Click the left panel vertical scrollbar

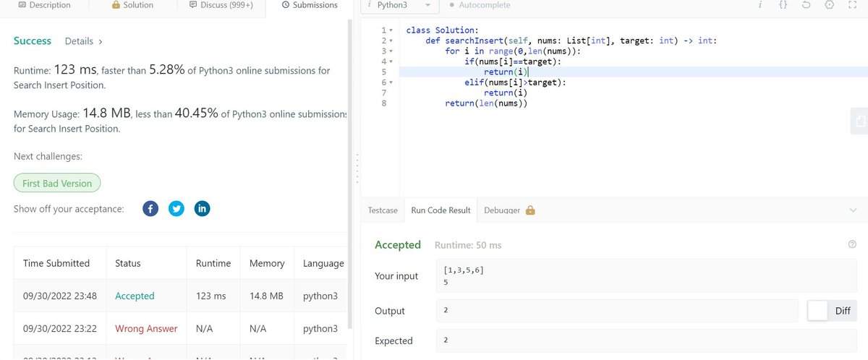[351, 173]
